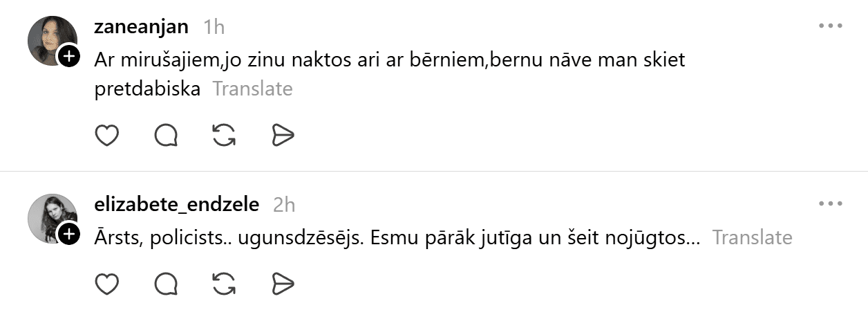Like zaneanjan's post with heart icon
This screenshot has height=319, width=868.
tap(106, 136)
